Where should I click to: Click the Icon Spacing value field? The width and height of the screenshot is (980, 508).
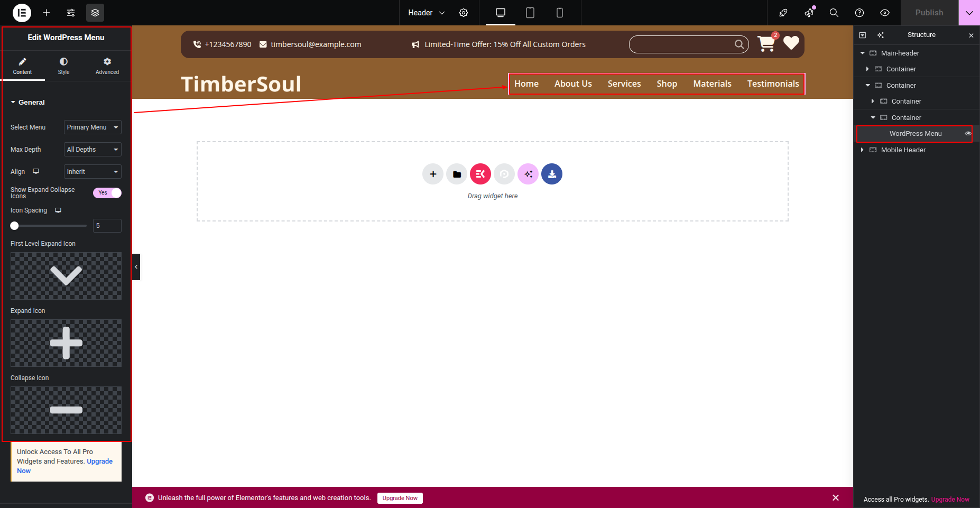[x=107, y=226]
